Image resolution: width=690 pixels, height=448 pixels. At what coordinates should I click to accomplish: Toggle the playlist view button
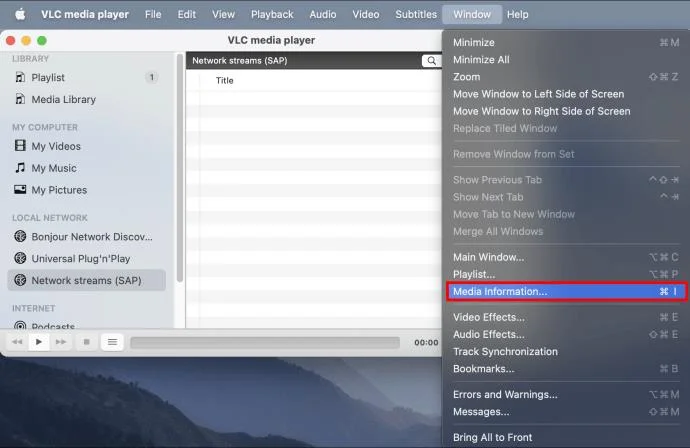[x=112, y=342]
